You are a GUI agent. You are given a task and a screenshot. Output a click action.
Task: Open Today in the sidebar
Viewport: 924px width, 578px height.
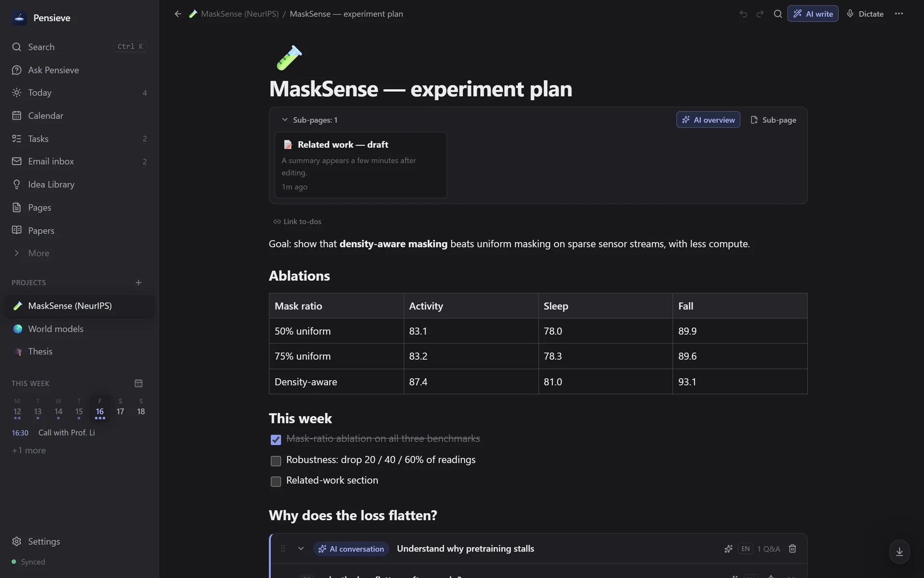tap(79, 92)
